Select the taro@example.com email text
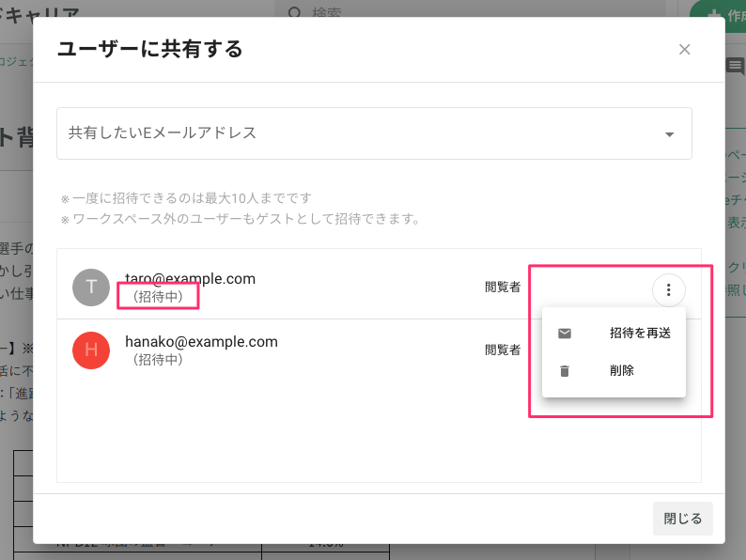The width and height of the screenshot is (746, 560). coord(191,278)
